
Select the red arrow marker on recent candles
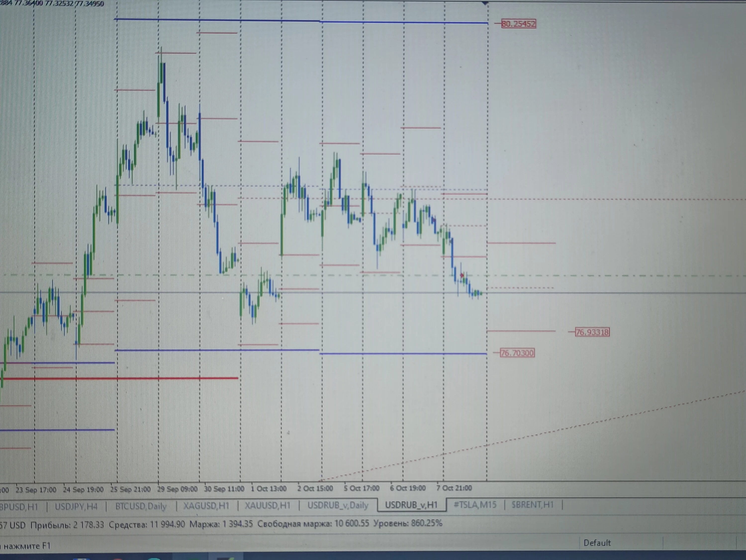pyautogui.click(x=462, y=275)
